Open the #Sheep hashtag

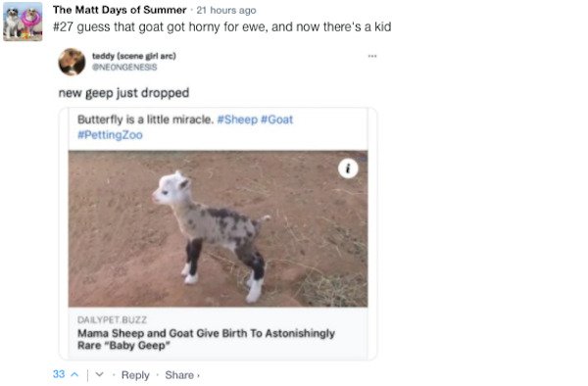[x=237, y=120]
